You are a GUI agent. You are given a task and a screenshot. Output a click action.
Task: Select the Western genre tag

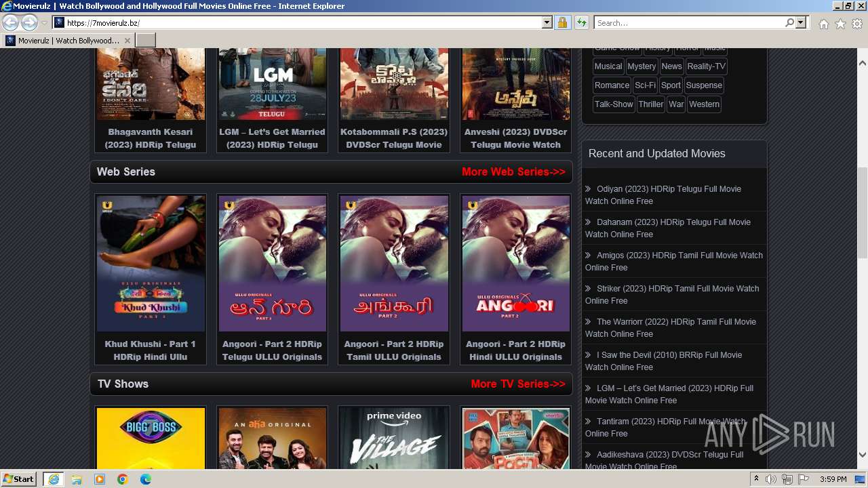click(704, 104)
